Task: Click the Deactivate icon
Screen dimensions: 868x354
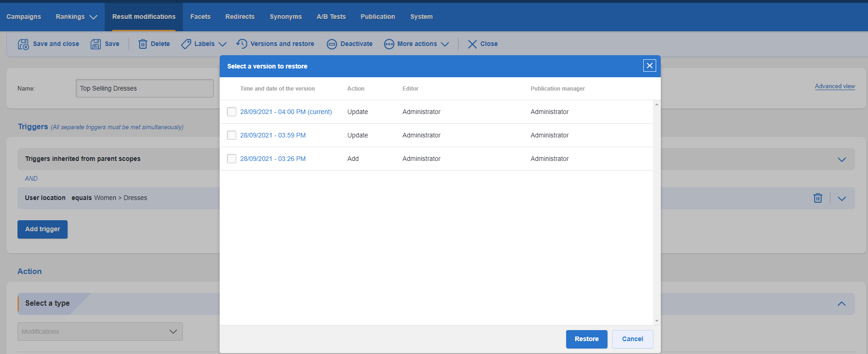Action: pyautogui.click(x=332, y=44)
